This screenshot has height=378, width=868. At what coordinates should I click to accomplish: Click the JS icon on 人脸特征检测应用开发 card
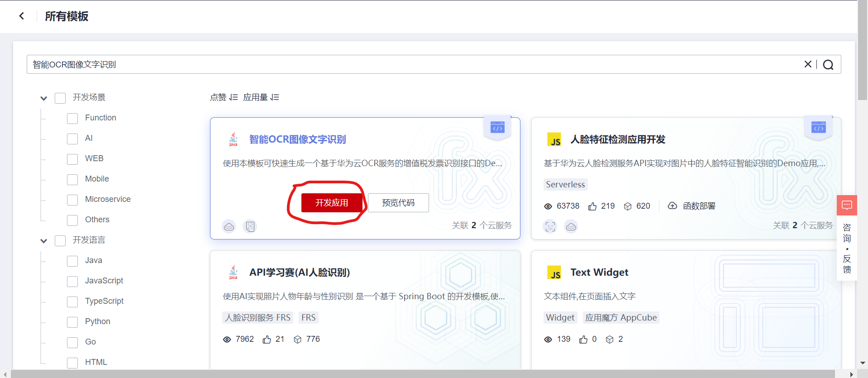[x=554, y=139]
